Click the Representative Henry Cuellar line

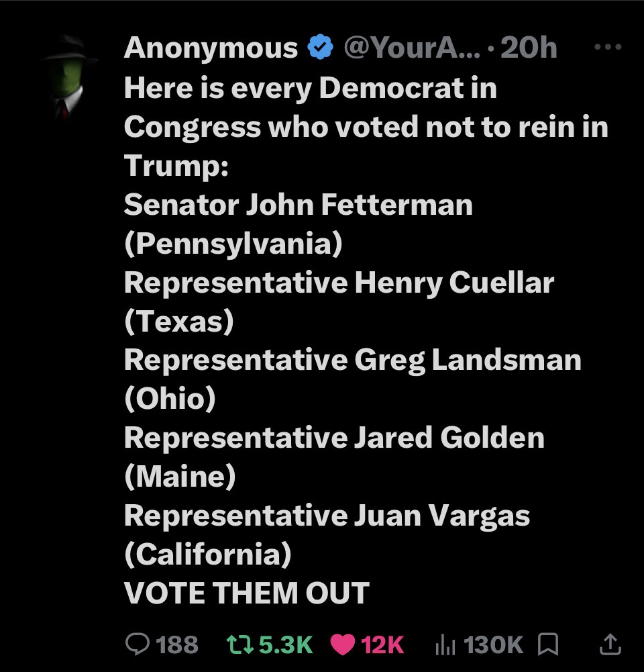(339, 282)
